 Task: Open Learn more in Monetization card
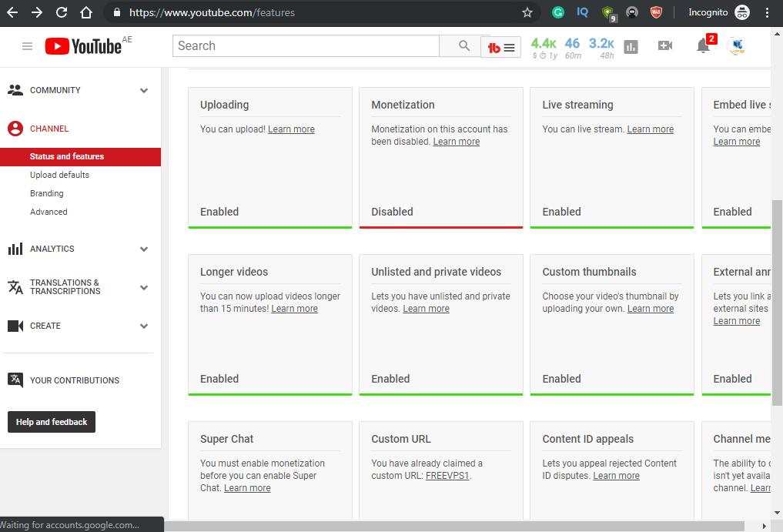pyautogui.click(x=456, y=142)
